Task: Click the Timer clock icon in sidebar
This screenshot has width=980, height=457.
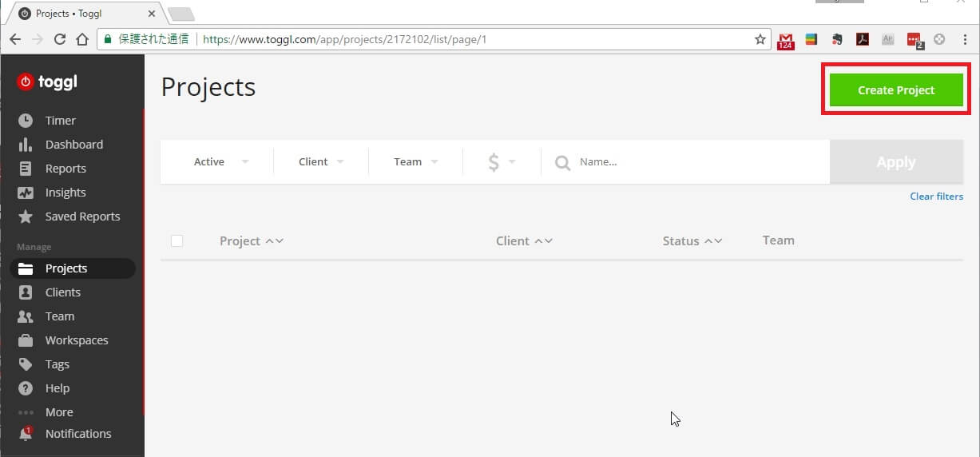Action: 26,121
